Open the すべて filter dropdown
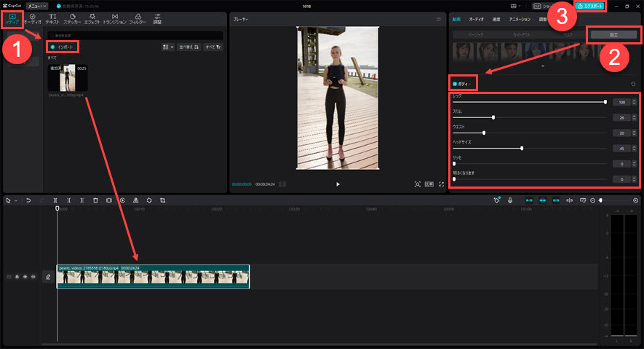This screenshot has width=644, height=349. pos(213,47)
